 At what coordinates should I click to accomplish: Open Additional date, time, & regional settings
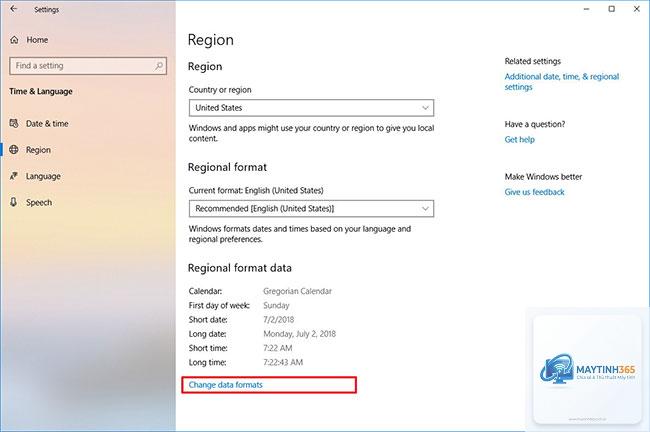pos(562,82)
